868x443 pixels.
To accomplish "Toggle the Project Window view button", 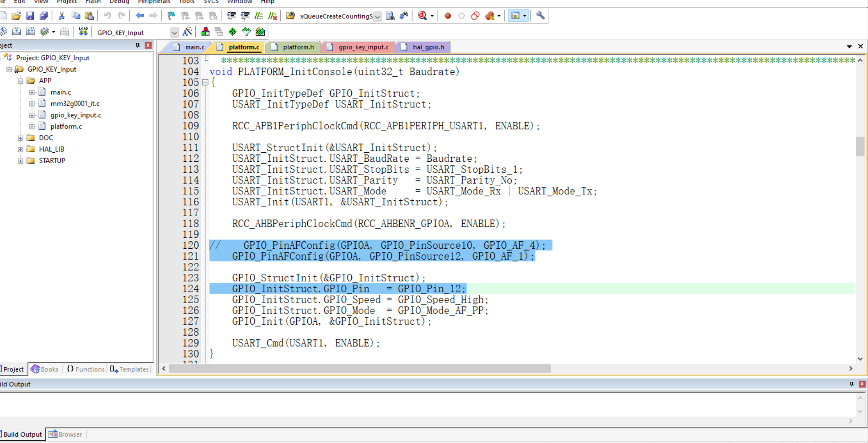I will tap(515, 16).
